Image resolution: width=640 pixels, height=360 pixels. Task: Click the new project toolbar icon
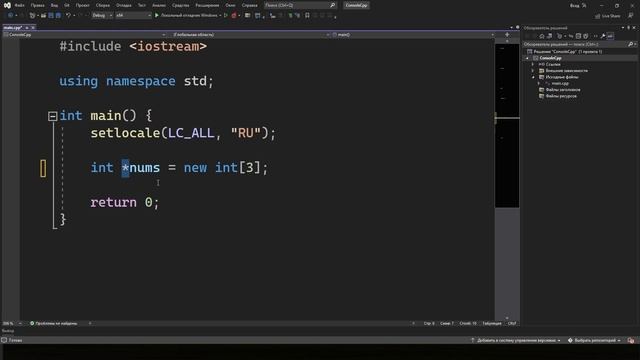32,16
